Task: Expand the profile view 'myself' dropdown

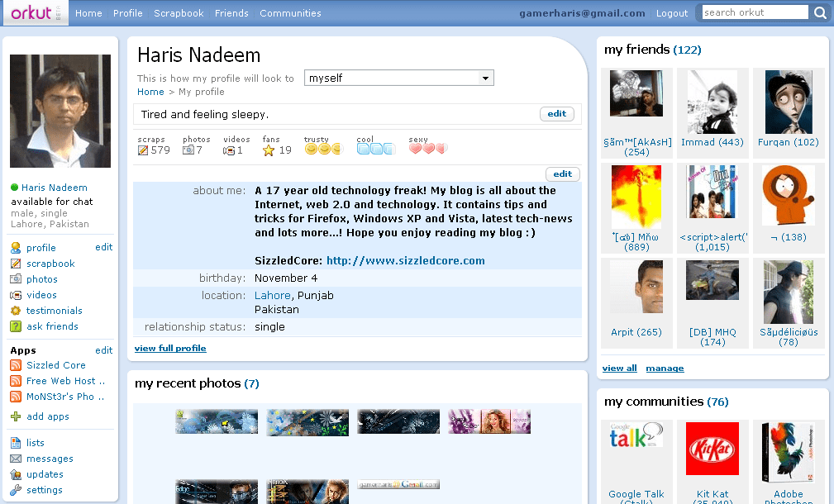Action: tap(485, 78)
